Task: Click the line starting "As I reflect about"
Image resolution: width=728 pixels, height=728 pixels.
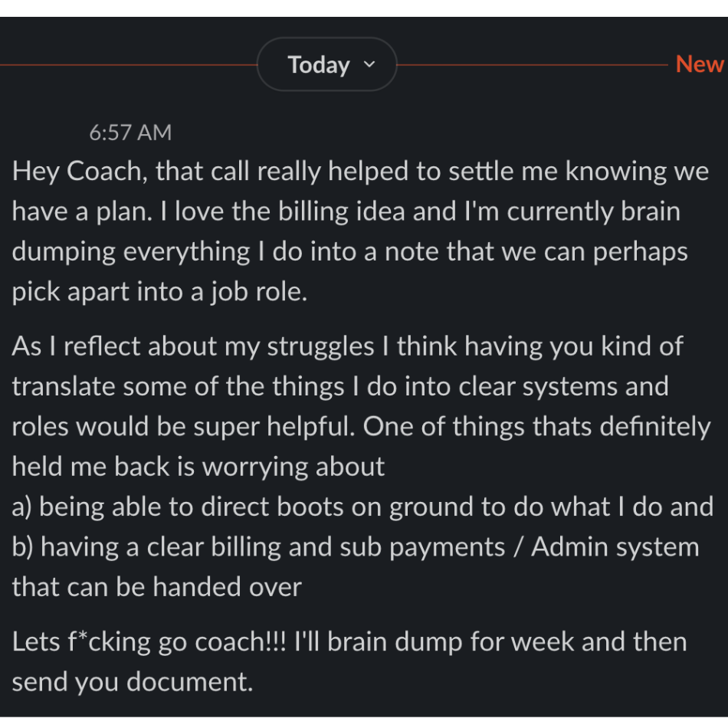Action: (x=347, y=346)
